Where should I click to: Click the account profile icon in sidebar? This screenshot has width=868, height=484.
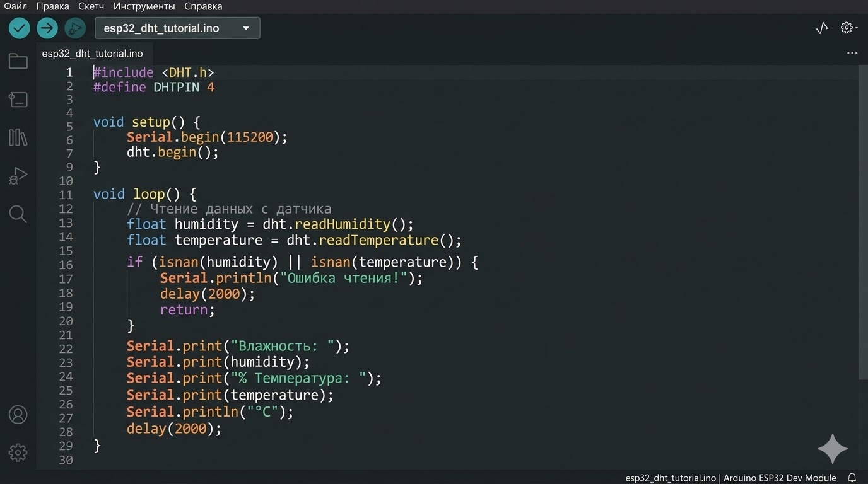(x=18, y=415)
